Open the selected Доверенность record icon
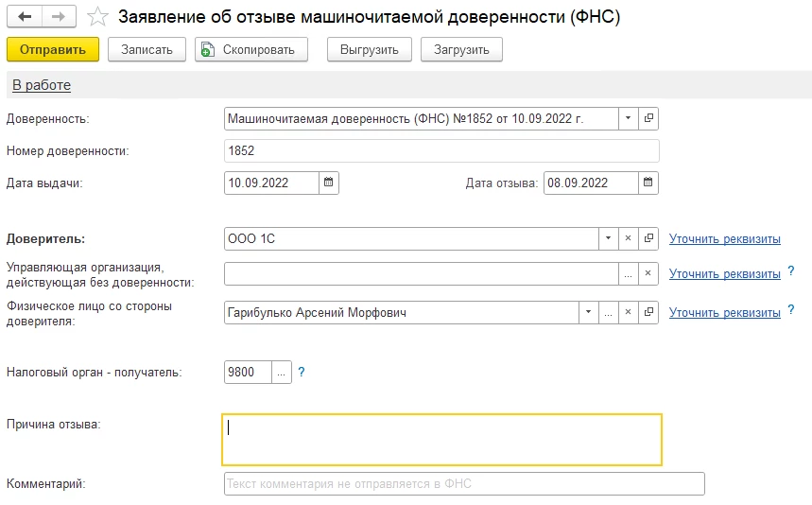 coord(648,118)
